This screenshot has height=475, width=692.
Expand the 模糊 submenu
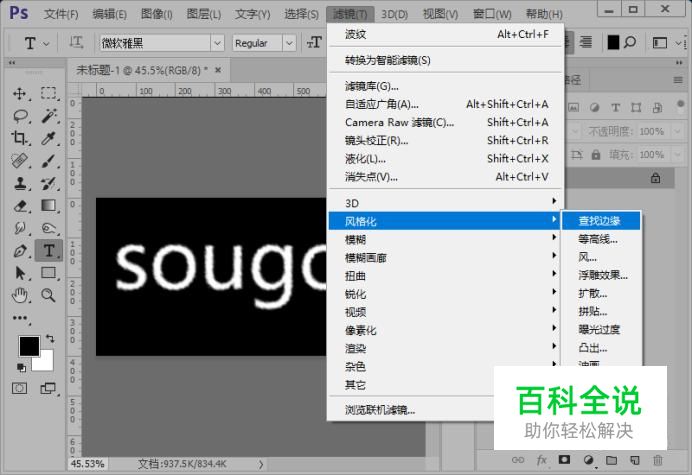[x=445, y=239]
